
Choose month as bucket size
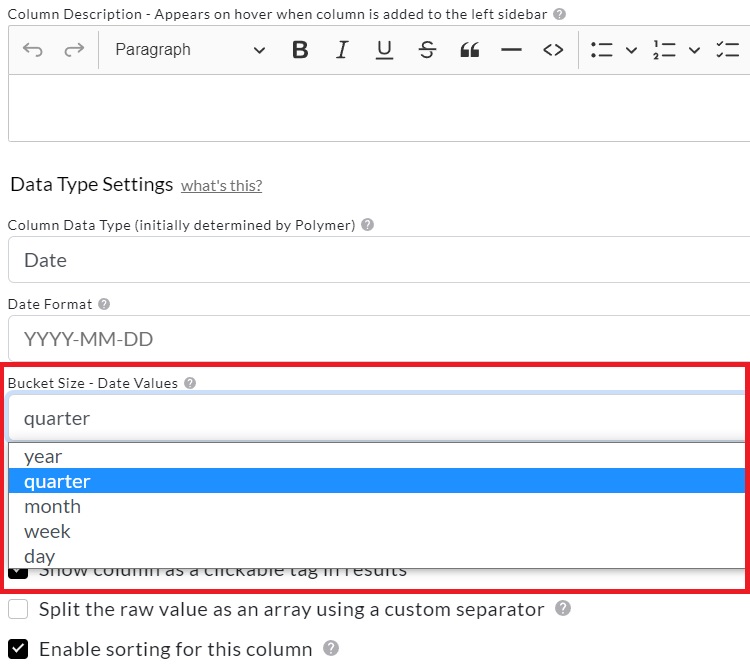coord(377,506)
